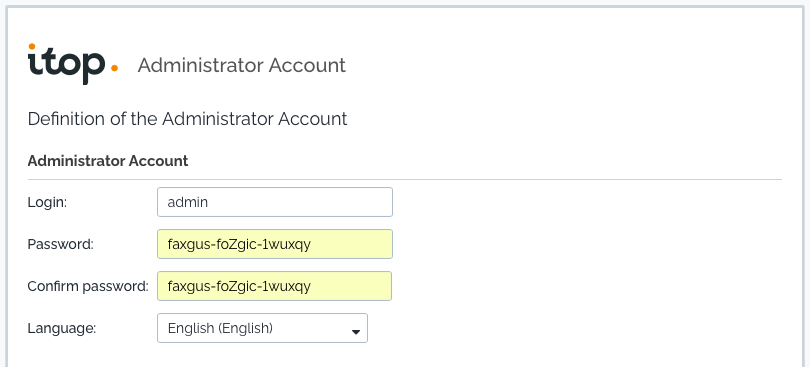Click the orange dot after itop wordmark
Screen dimensions: 810x367
click(114, 68)
